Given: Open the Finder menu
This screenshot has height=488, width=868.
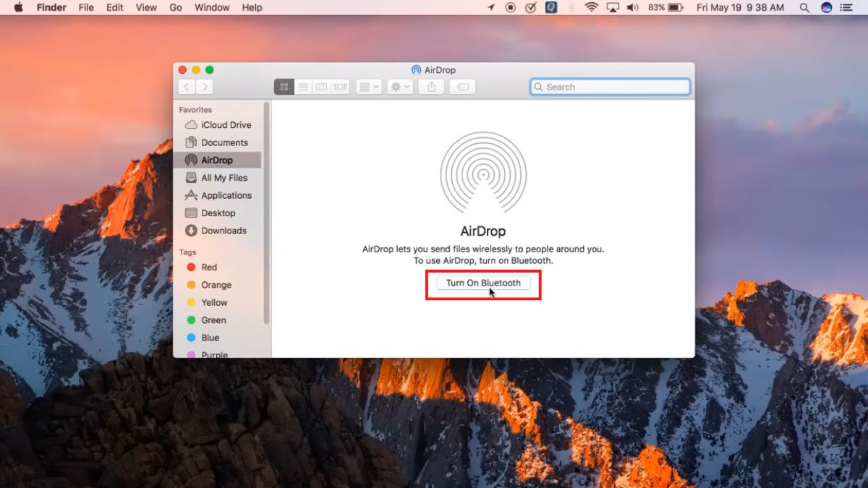Looking at the screenshot, I should point(51,7).
